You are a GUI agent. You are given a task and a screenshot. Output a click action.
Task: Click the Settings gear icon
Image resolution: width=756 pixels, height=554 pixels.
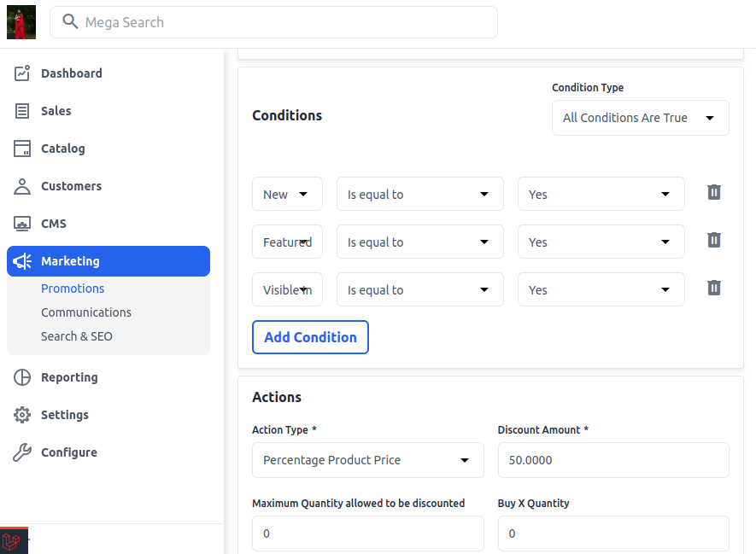point(21,415)
